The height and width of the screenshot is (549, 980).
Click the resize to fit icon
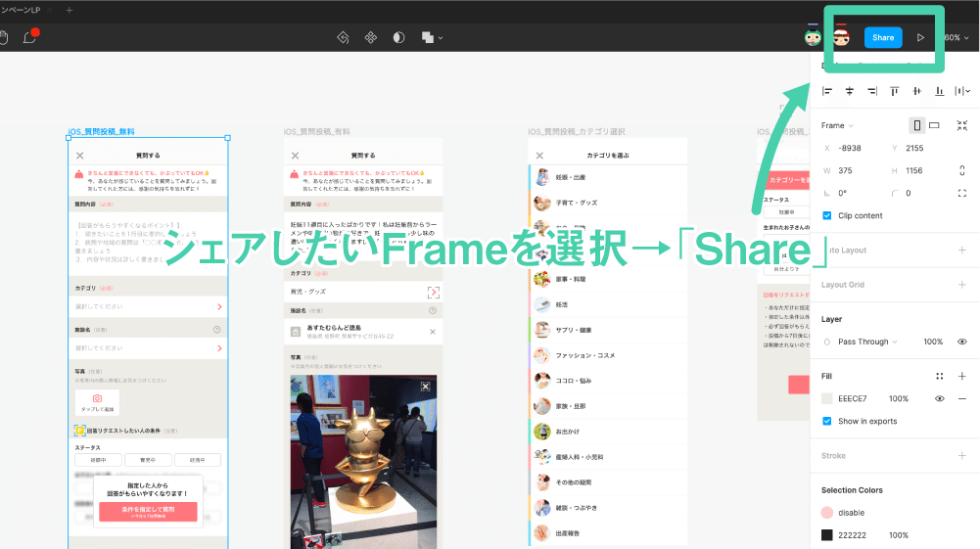click(961, 125)
